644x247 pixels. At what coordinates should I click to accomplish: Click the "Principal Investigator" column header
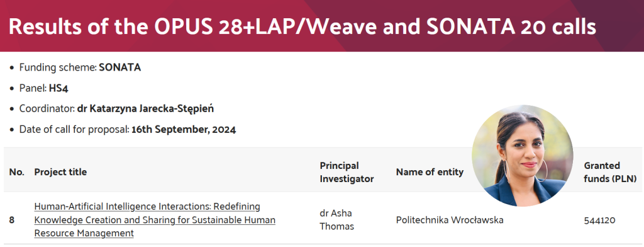[347, 172]
